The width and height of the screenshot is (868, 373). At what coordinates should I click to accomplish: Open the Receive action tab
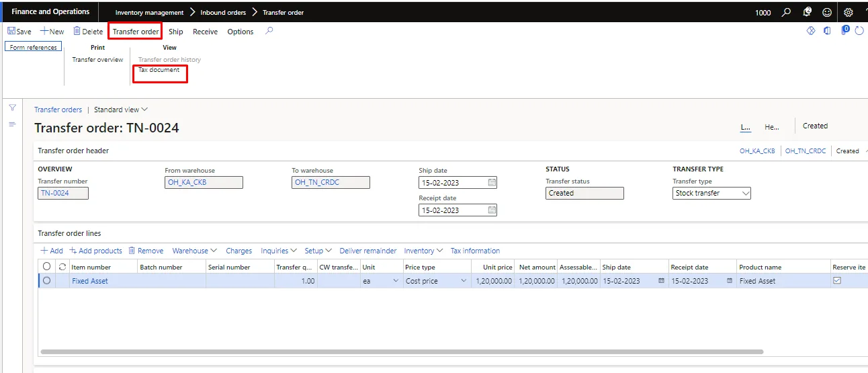[205, 32]
